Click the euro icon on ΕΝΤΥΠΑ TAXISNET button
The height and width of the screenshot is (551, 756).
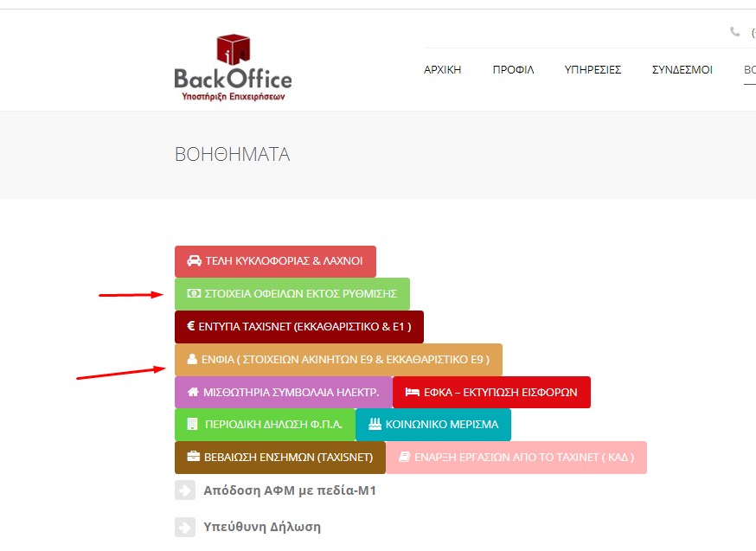coord(191,327)
